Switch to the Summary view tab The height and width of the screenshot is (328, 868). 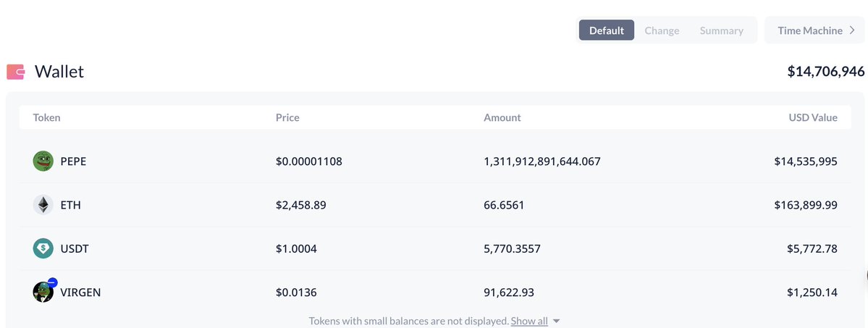(x=721, y=30)
